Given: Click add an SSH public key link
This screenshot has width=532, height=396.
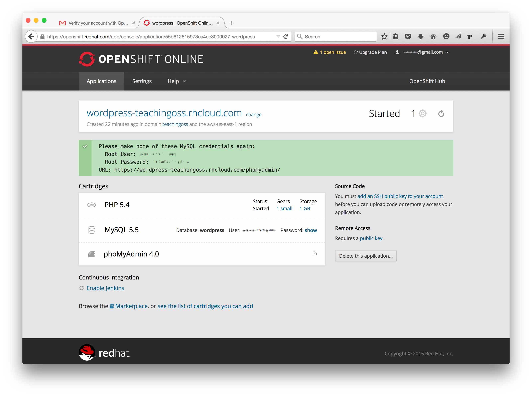Looking at the screenshot, I should [x=400, y=196].
